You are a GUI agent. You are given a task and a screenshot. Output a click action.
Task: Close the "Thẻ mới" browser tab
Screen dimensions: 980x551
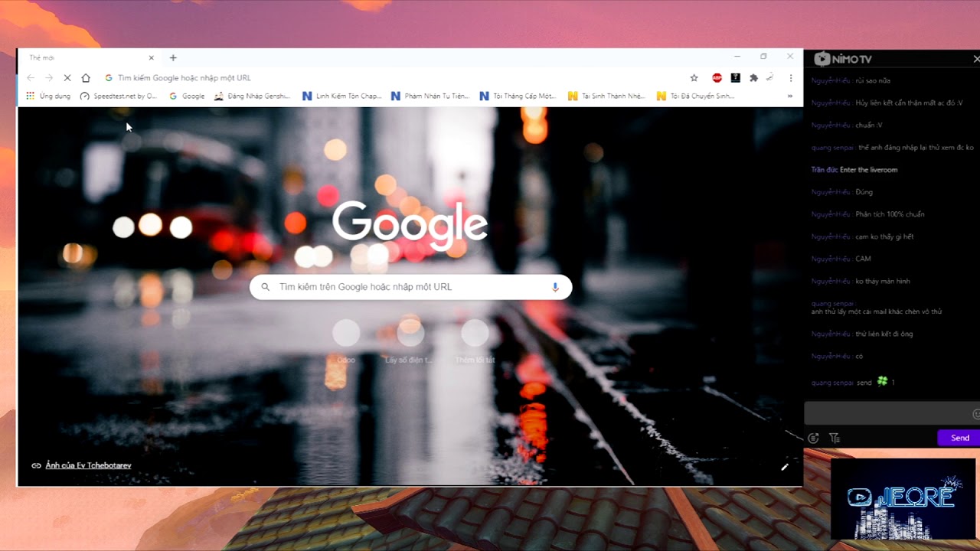pos(151,57)
